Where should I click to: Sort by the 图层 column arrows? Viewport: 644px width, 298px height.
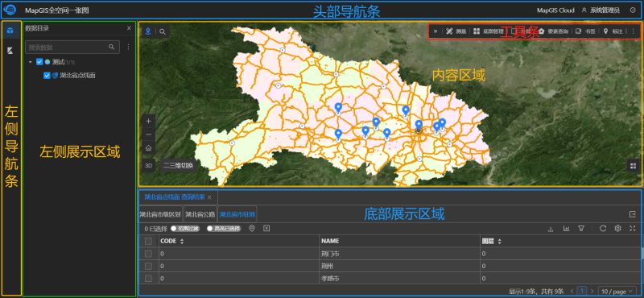[499, 242]
